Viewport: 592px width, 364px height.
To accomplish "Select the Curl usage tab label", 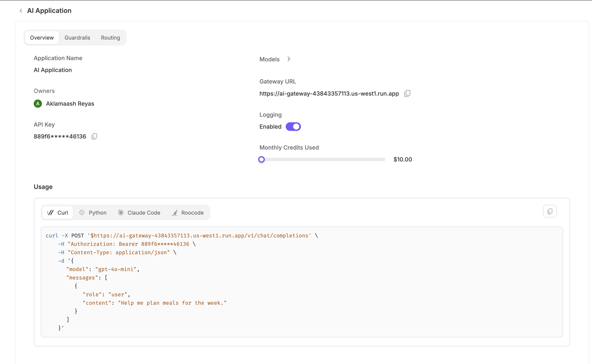I will tap(63, 213).
